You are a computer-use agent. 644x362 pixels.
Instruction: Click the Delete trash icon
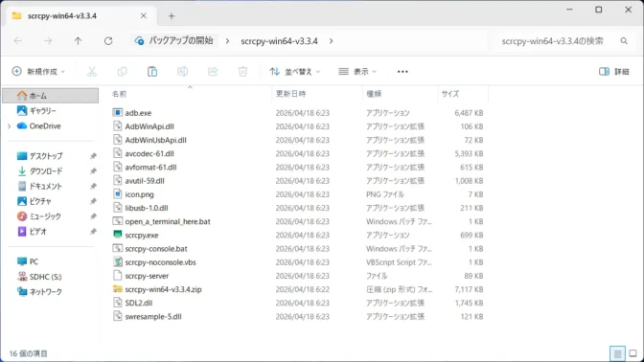(242, 72)
